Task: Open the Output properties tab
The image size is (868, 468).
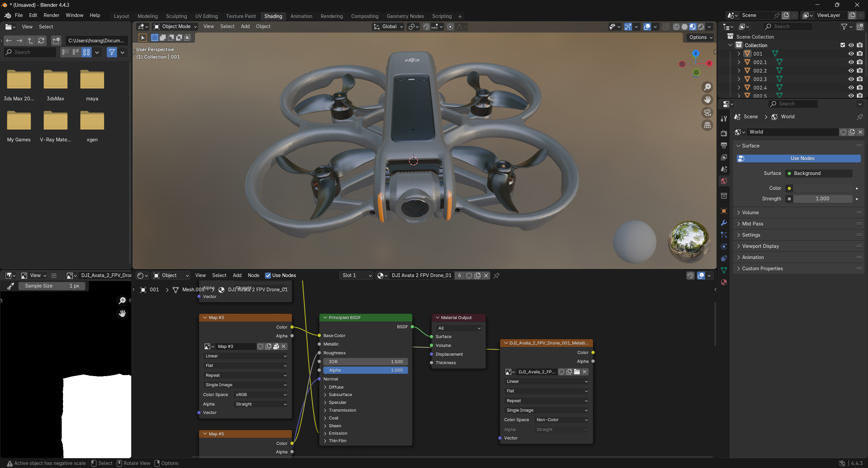Action: pyautogui.click(x=724, y=145)
